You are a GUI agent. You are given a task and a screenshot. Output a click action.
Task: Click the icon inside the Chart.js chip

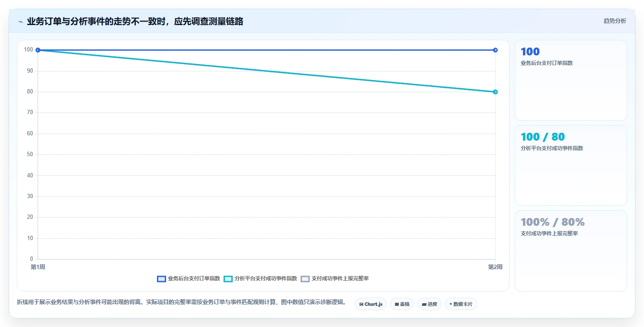point(361,304)
